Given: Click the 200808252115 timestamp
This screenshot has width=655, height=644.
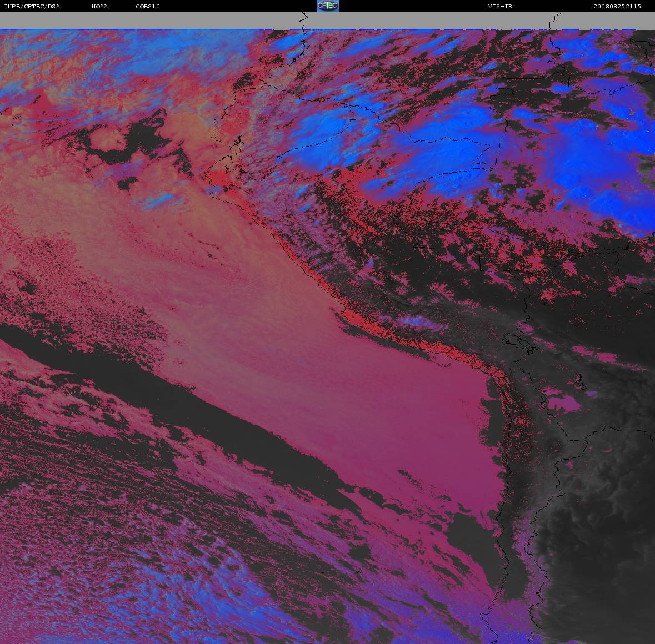Looking at the screenshot, I should [x=617, y=6].
